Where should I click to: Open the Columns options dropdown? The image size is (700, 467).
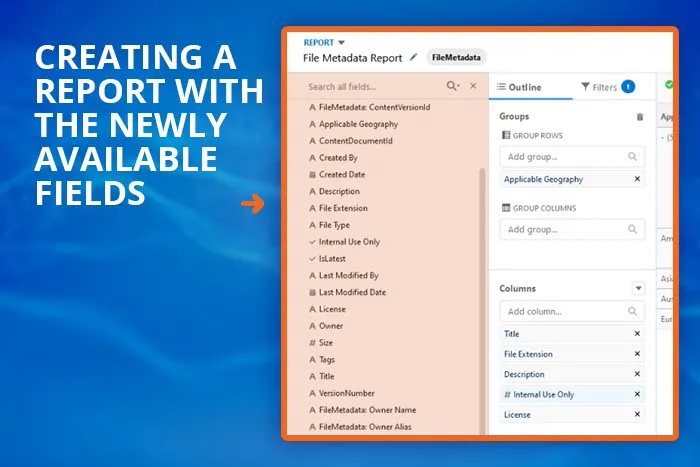tap(638, 288)
